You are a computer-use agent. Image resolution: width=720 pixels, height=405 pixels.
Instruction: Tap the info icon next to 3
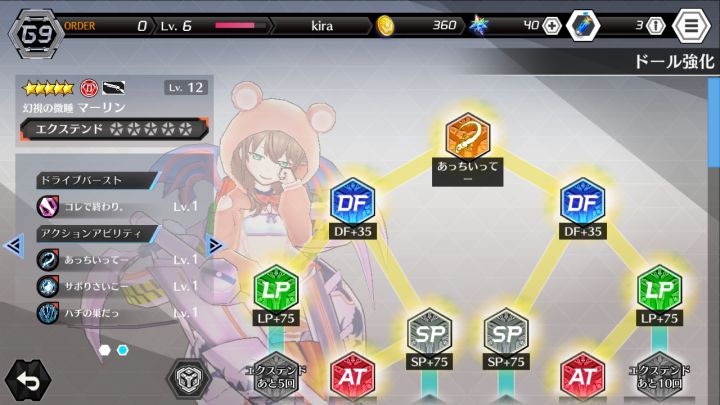click(x=655, y=26)
